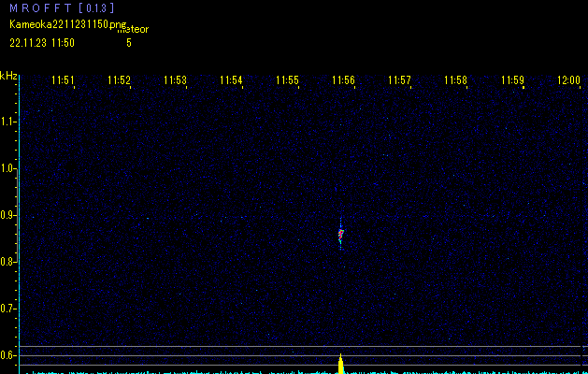Click the 11:57 time axis label

tap(399, 80)
